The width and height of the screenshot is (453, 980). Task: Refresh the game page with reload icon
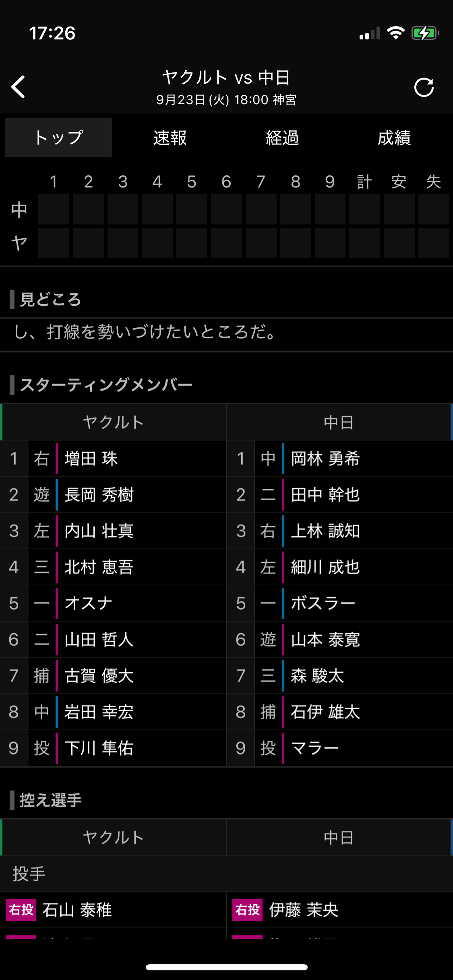click(424, 87)
